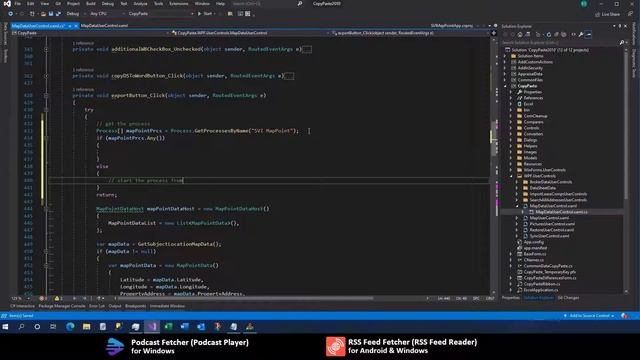This screenshot has height=360, width=640.
Task: Open the Error List tab
Action: (x=97, y=306)
